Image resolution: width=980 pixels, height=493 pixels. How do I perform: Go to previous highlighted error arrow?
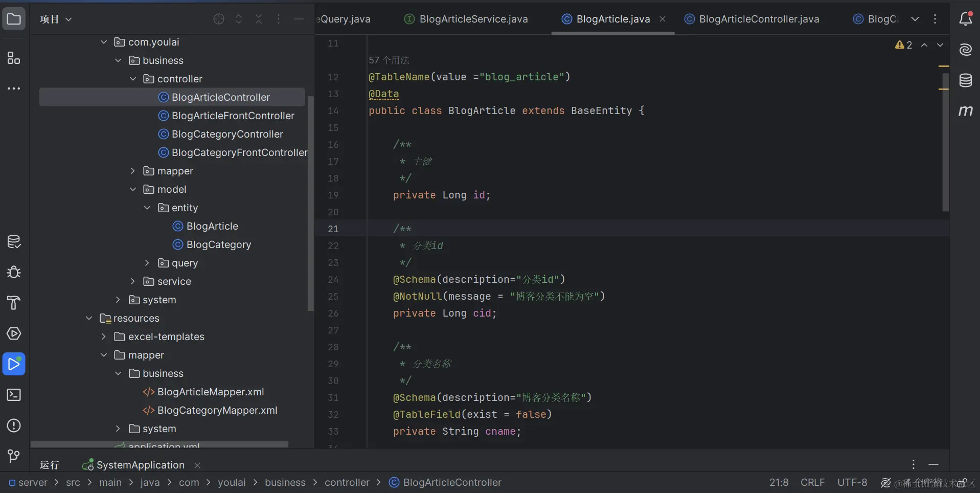924,45
